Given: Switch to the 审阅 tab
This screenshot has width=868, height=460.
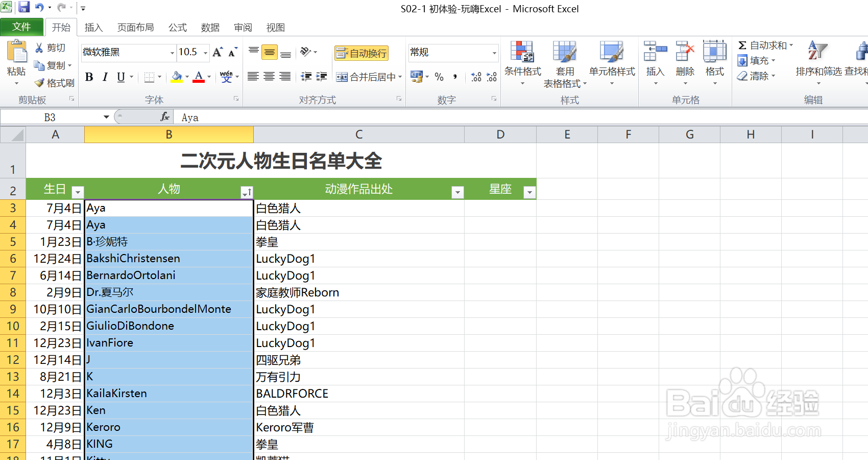Looking at the screenshot, I should (243, 28).
